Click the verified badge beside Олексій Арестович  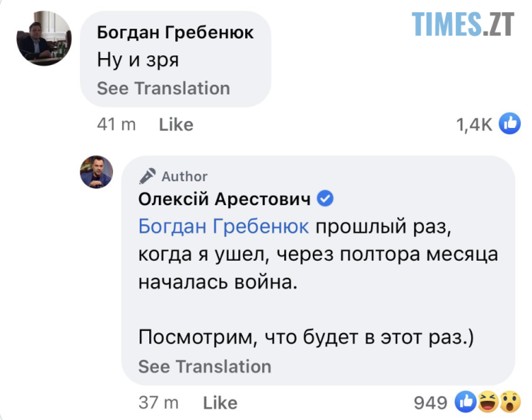point(327,199)
